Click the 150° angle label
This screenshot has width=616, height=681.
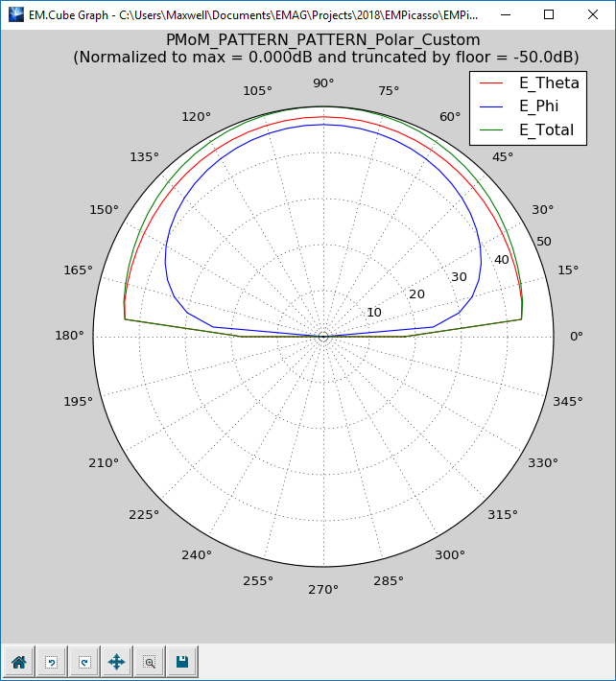(x=105, y=210)
